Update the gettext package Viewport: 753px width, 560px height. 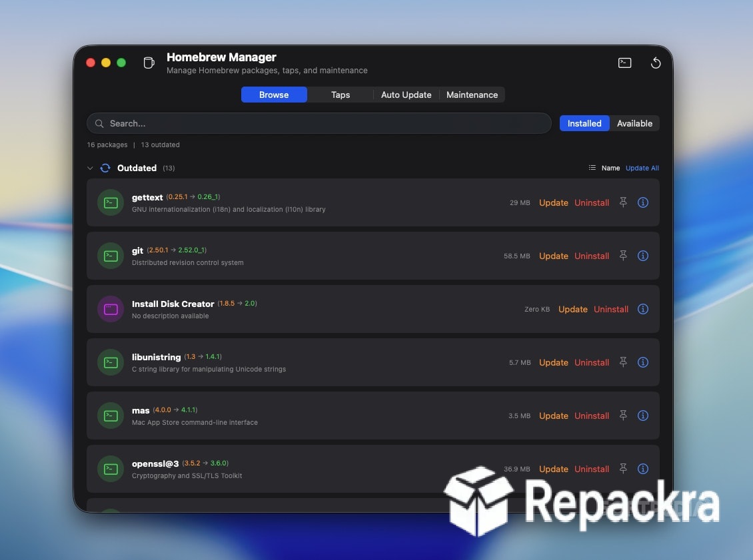[x=553, y=202]
